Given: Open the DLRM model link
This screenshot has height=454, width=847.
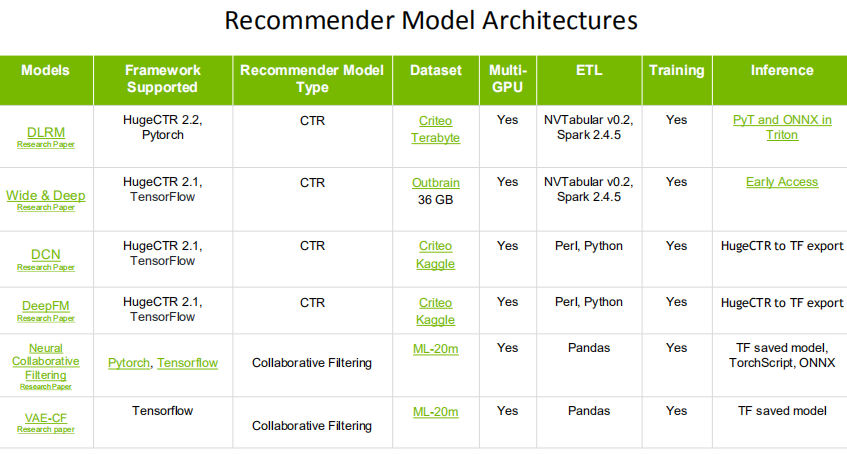Looking at the screenshot, I should point(46,133).
